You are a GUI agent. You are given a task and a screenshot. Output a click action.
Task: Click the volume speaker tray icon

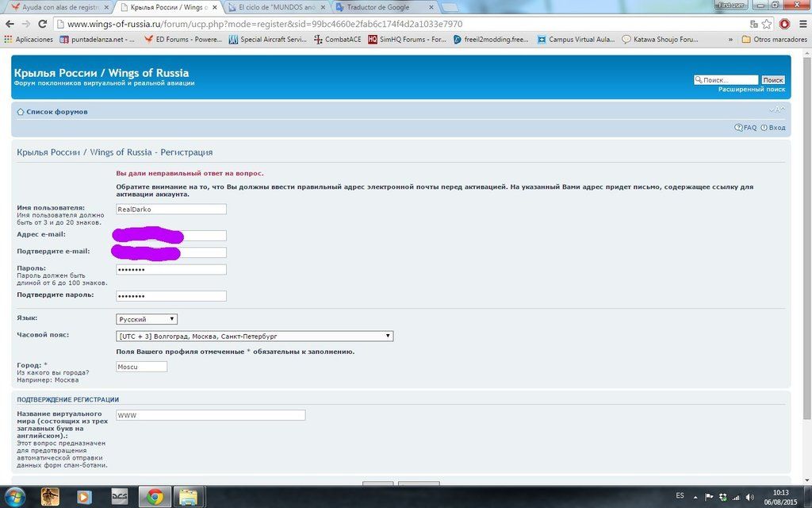point(749,497)
